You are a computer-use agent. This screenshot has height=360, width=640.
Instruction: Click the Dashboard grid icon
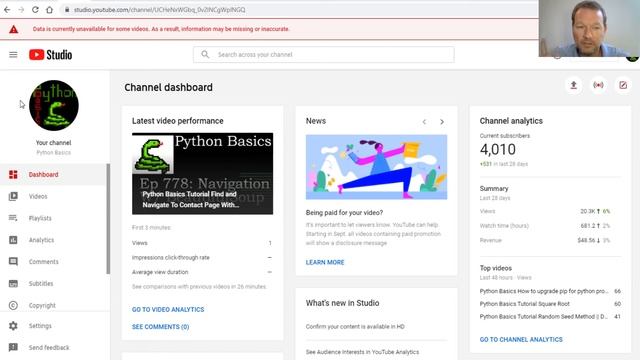click(13, 174)
